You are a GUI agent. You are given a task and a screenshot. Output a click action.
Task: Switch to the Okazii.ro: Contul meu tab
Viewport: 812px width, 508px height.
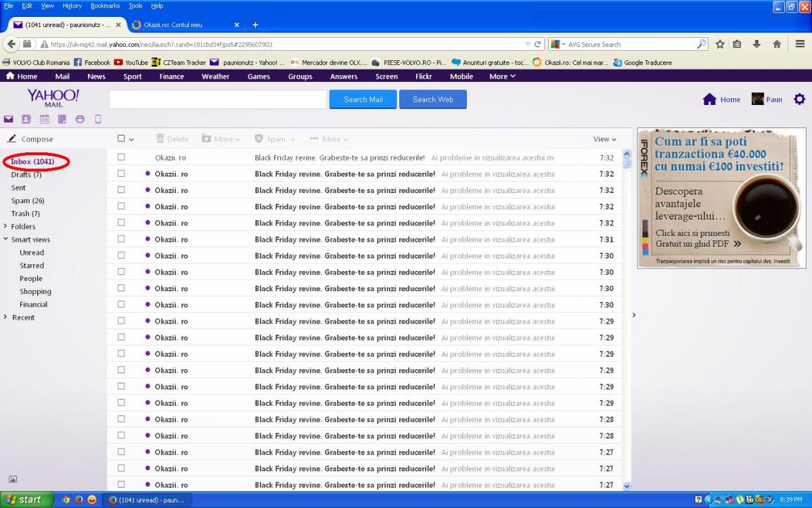pyautogui.click(x=185, y=25)
